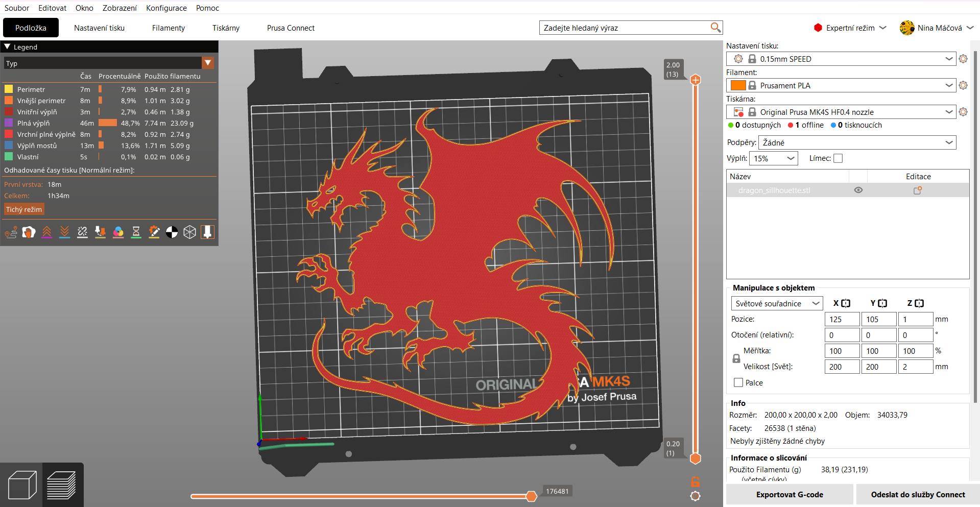
Task: Open the Soubor menu
Action: click(x=17, y=8)
